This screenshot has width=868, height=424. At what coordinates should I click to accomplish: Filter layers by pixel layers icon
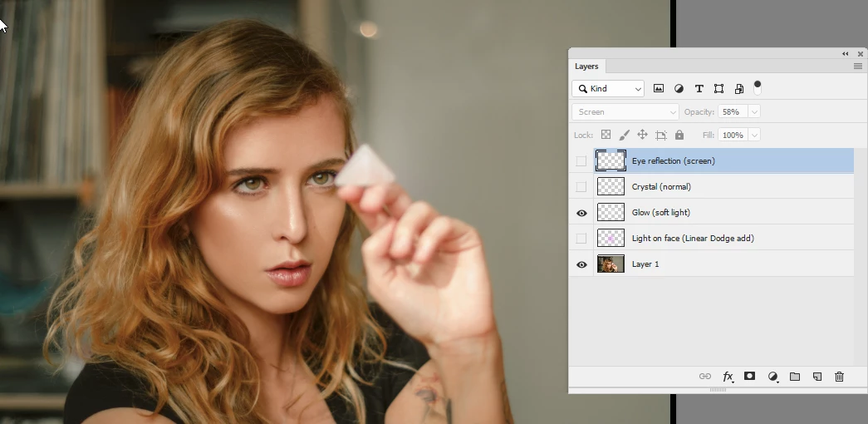(x=658, y=88)
